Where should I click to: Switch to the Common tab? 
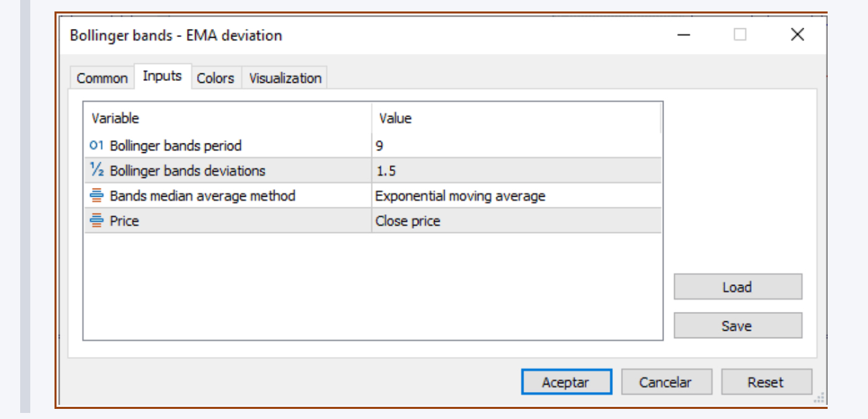click(x=102, y=78)
